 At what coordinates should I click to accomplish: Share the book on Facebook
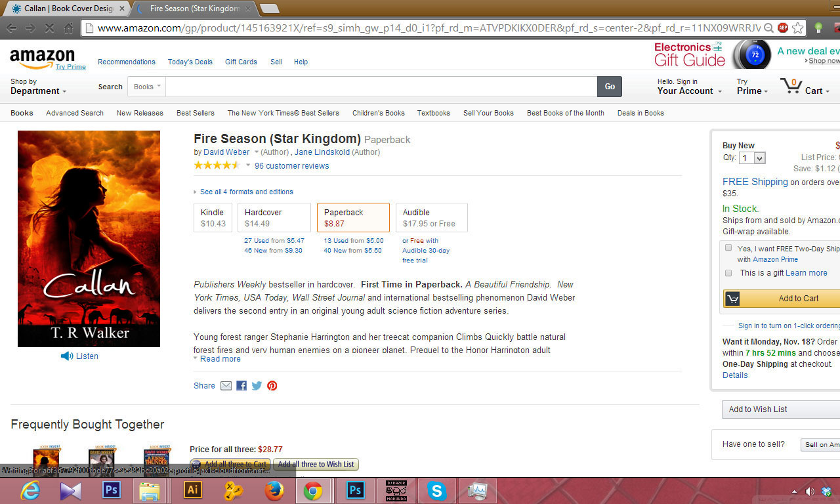pos(241,385)
